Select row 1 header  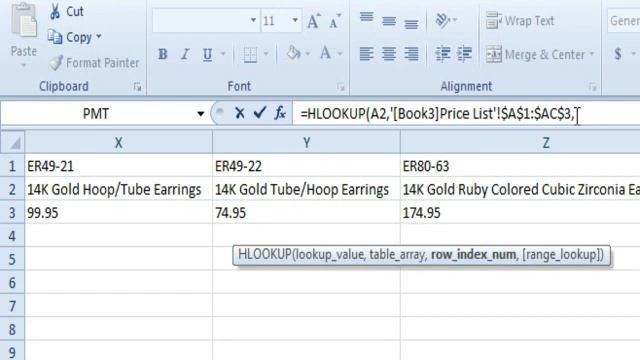coord(12,166)
